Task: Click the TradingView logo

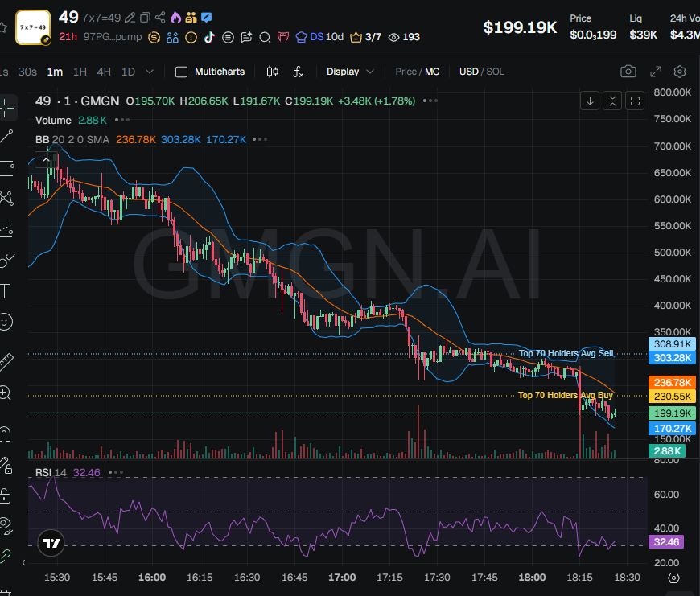Action: pos(51,543)
